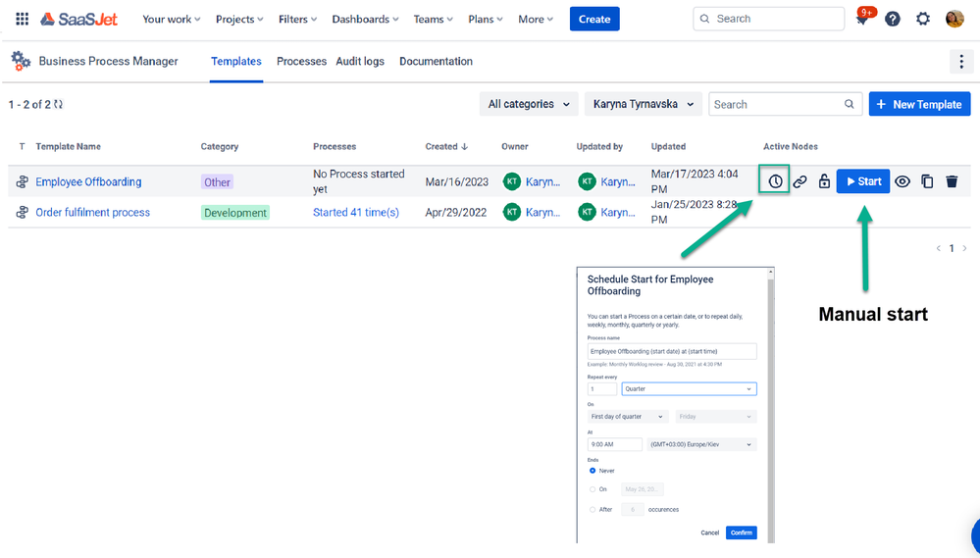980x558 pixels.
Task: Click the magnifier in templates search box
Action: (849, 104)
